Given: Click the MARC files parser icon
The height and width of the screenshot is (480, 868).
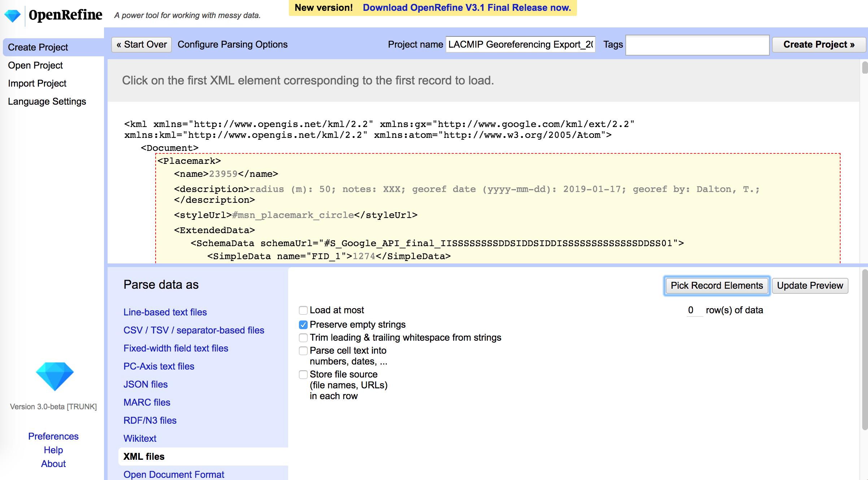Looking at the screenshot, I should [x=146, y=402].
